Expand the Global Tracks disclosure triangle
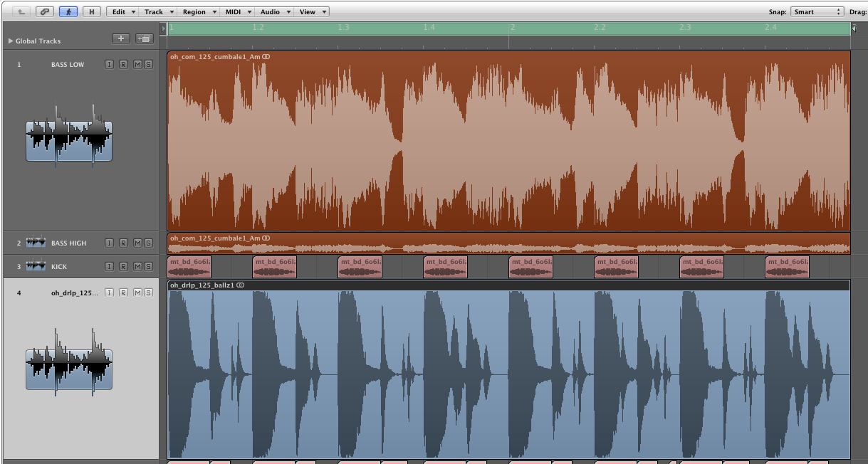The width and height of the screenshot is (868, 464). click(11, 41)
